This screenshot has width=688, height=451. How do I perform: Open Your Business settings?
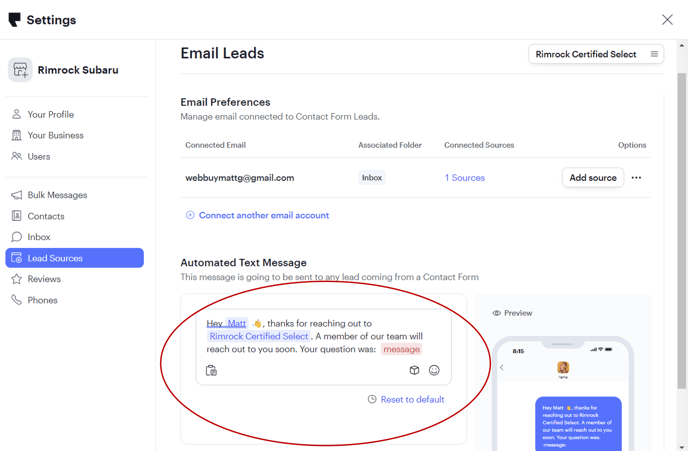(55, 136)
